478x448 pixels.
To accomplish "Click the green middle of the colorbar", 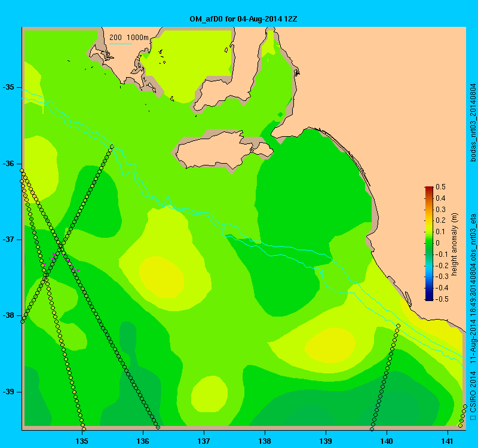I will coord(429,243).
